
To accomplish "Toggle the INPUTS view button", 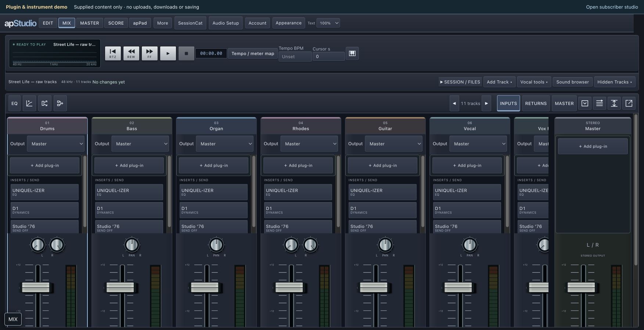I will click(x=508, y=104).
